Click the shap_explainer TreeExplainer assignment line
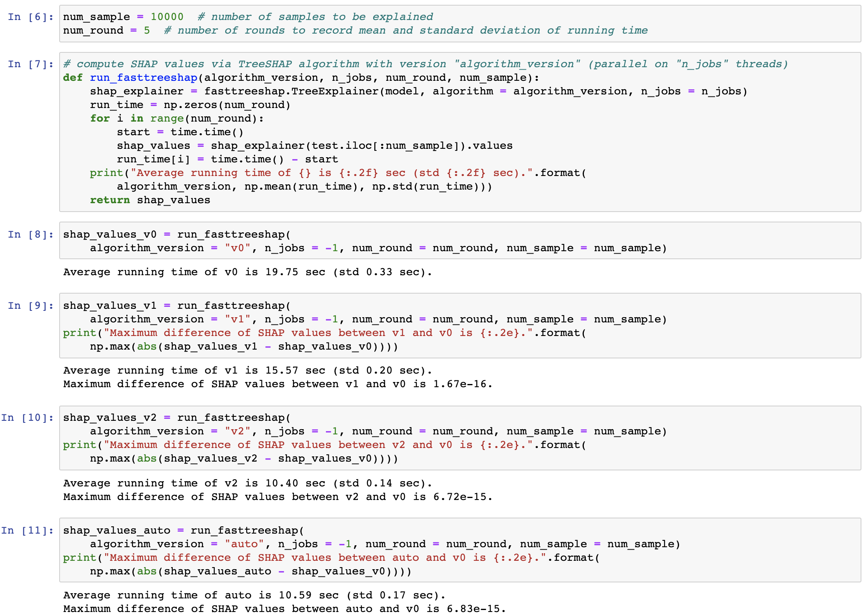This screenshot has height=616, width=867. [418, 91]
